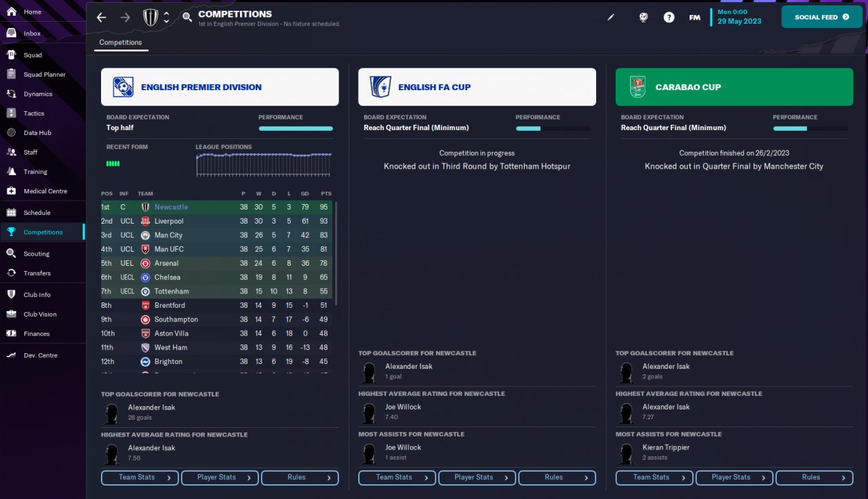Open the world globe icon menu

point(644,18)
